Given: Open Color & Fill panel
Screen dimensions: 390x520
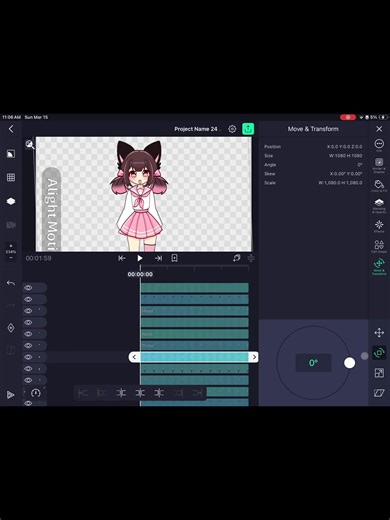Looking at the screenshot, I should point(379,186).
